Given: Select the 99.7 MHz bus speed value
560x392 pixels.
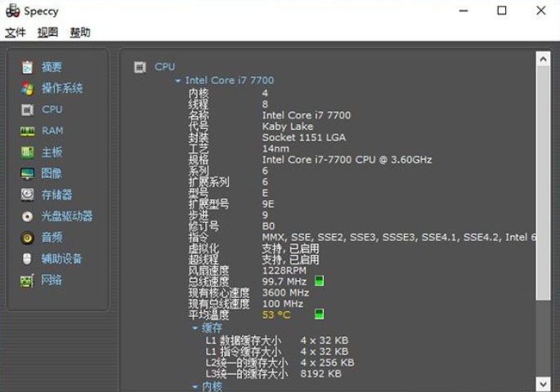Looking at the screenshot, I should point(284,282).
